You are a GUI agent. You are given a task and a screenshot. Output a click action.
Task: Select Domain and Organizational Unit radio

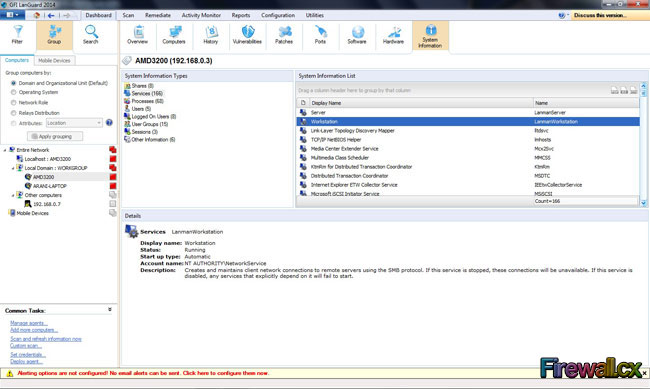click(x=13, y=83)
